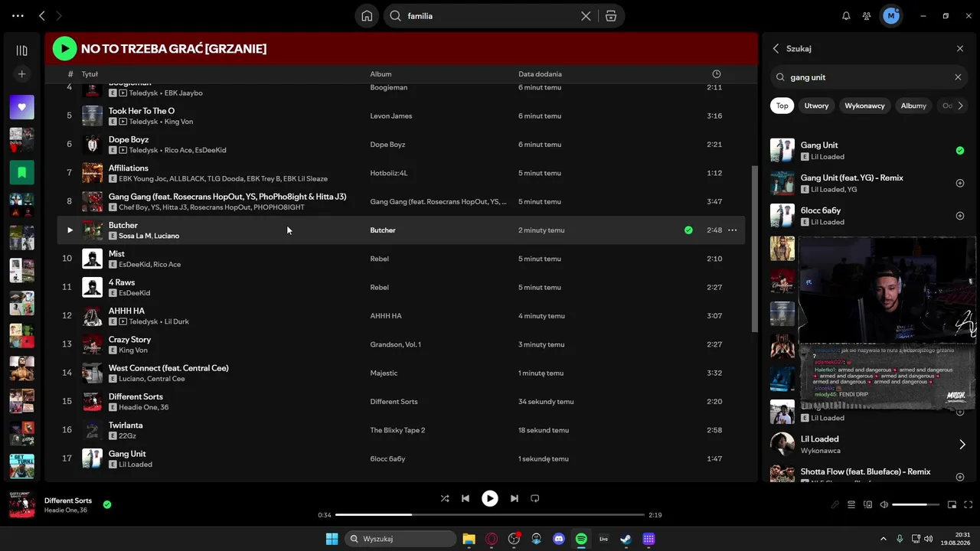Seek within the song progress bar
This screenshot has height=551, width=980.
click(490, 515)
